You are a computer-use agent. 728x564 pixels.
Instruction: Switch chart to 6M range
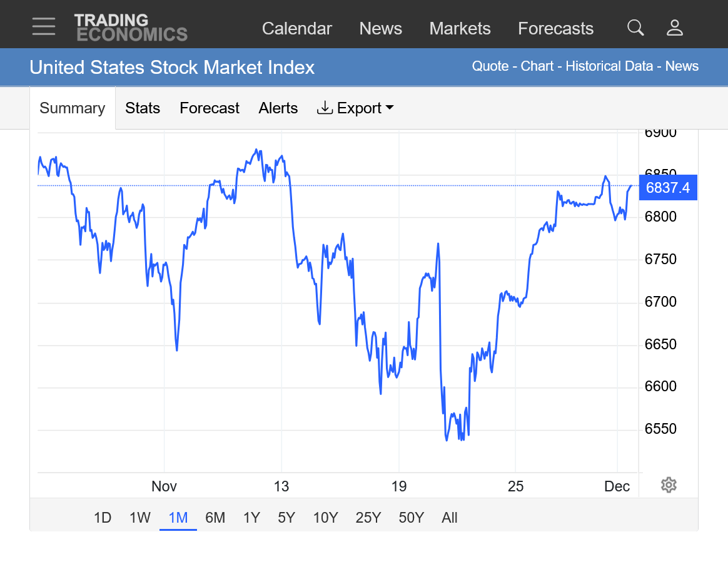215,518
